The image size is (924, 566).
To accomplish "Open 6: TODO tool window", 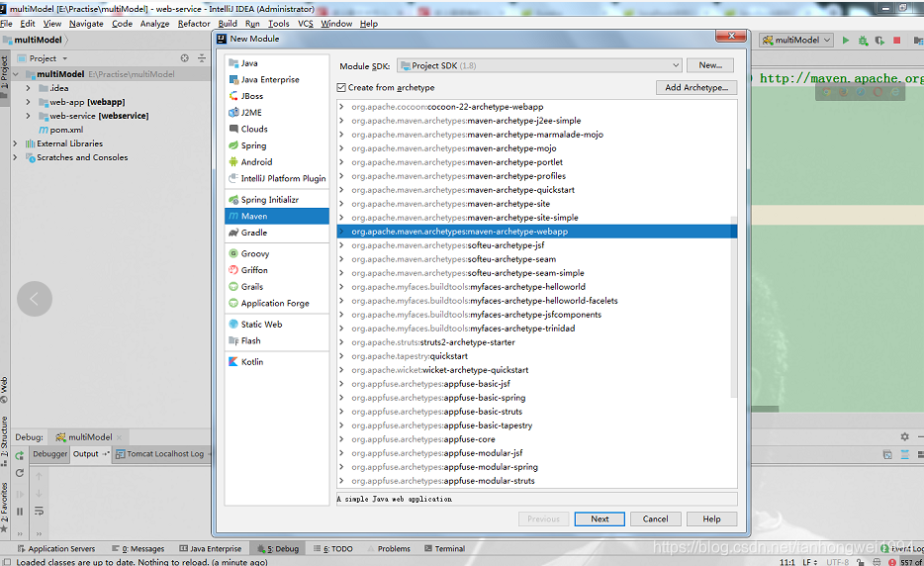I will pos(333,549).
